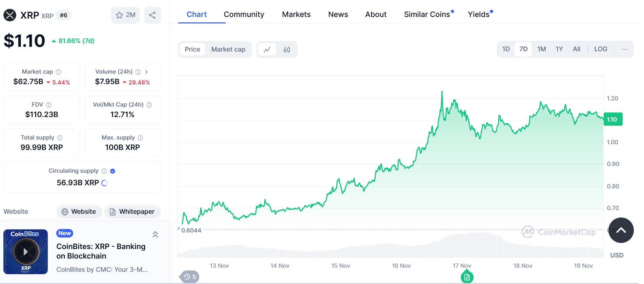
Task: Open the News tab
Action: [x=338, y=14]
